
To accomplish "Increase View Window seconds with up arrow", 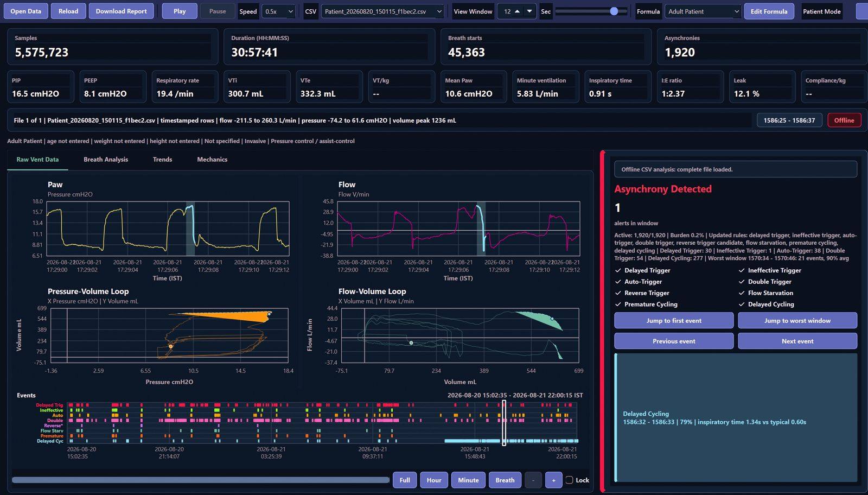I will coord(518,11).
